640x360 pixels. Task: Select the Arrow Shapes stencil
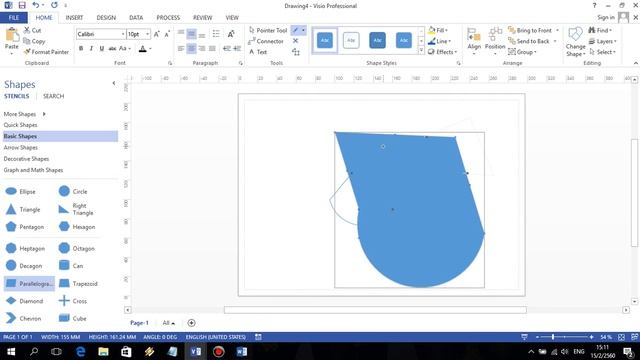tap(21, 147)
